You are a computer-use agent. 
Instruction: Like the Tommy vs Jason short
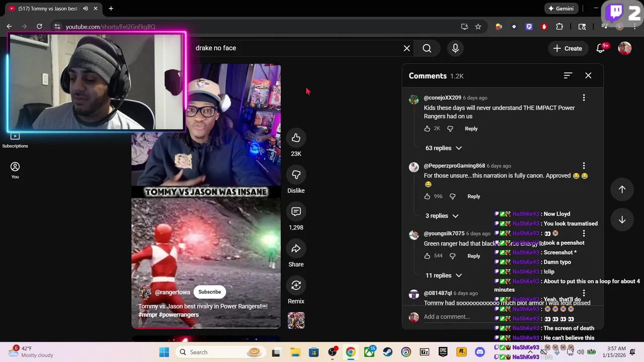tap(296, 138)
